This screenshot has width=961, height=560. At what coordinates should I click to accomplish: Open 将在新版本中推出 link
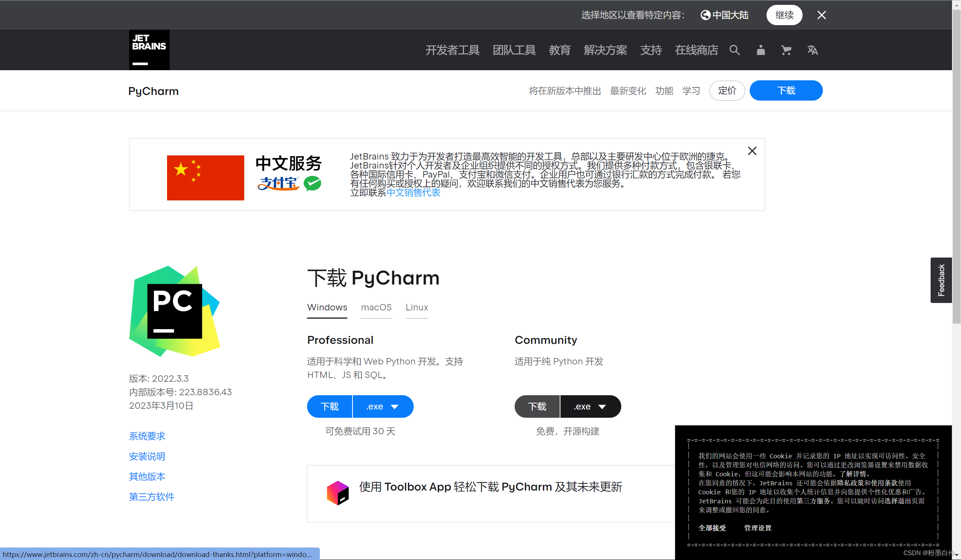coord(564,91)
